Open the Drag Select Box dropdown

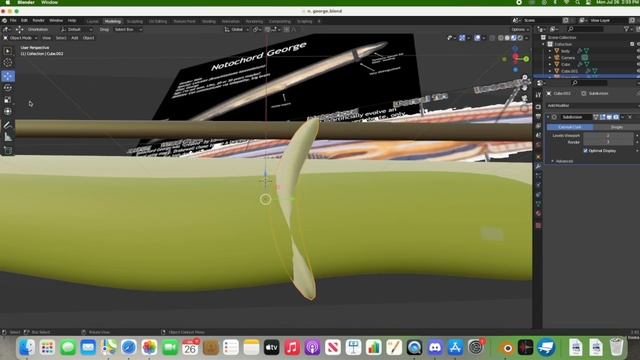point(128,29)
